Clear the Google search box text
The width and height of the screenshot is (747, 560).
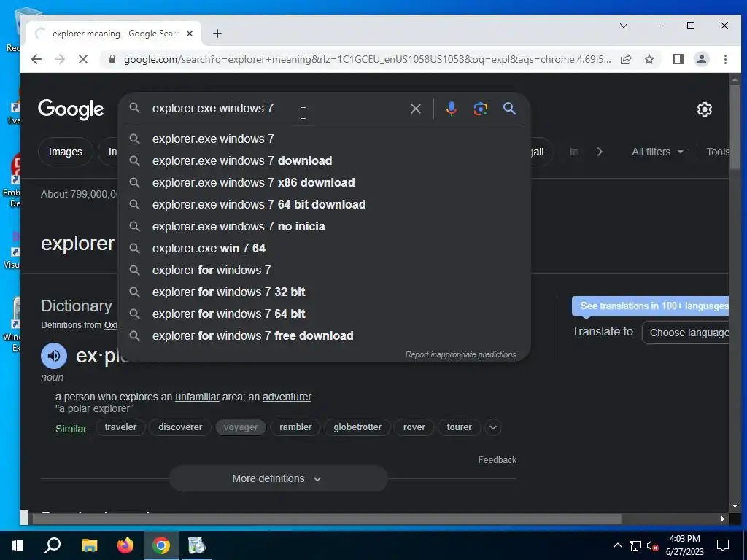[x=415, y=109]
